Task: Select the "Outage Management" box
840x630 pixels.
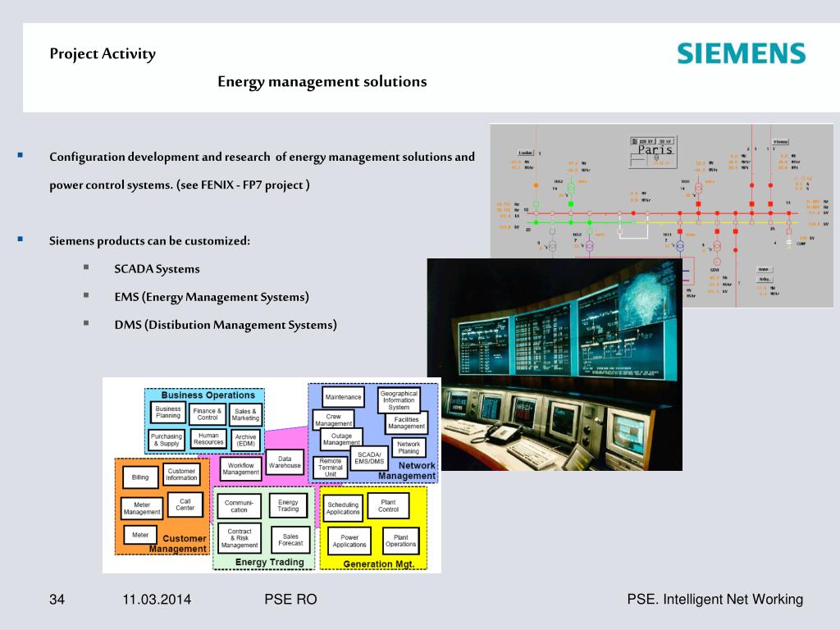Action: [341, 440]
